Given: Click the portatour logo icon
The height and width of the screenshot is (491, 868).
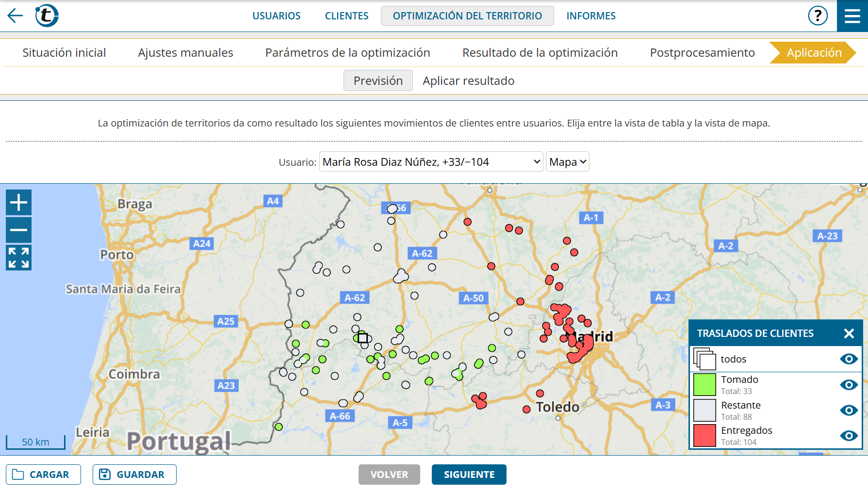Looking at the screenshot, I should pyautogui.click(x=47, y=16).
